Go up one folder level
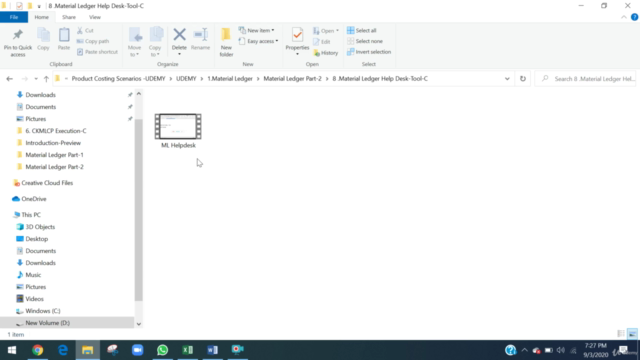640x360 pixels. pos(46,79)
